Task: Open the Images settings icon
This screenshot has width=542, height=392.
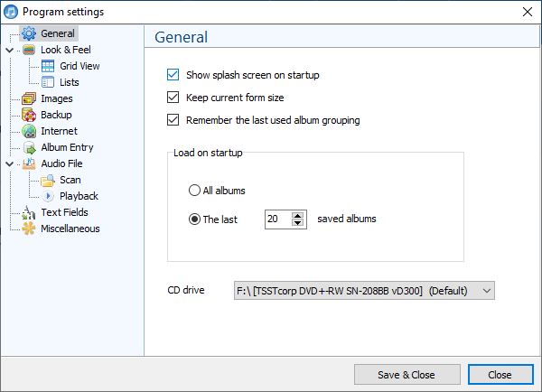Action: [x=29, y=98]
